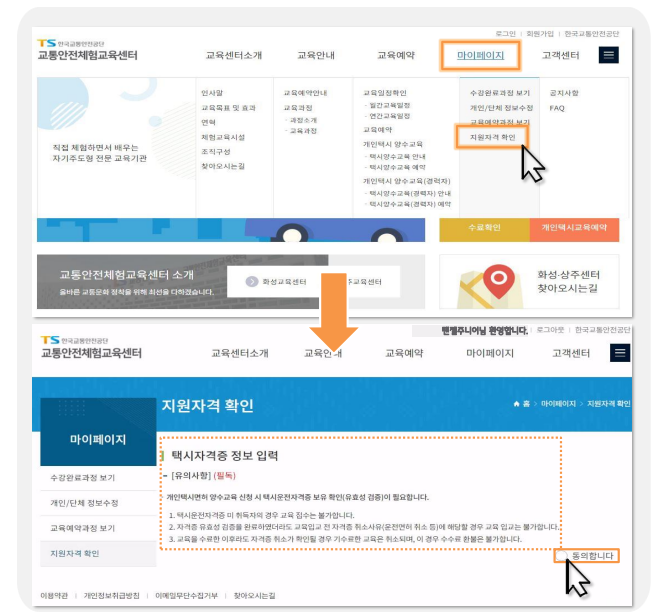Select 택시양수교육(경력자) 안내 submenu item

coord(409,193)
